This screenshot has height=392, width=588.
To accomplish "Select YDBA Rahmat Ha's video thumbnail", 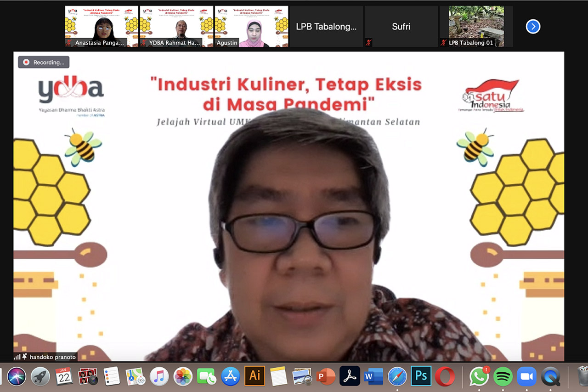I will pyautogui.click(x=176, y=26).
